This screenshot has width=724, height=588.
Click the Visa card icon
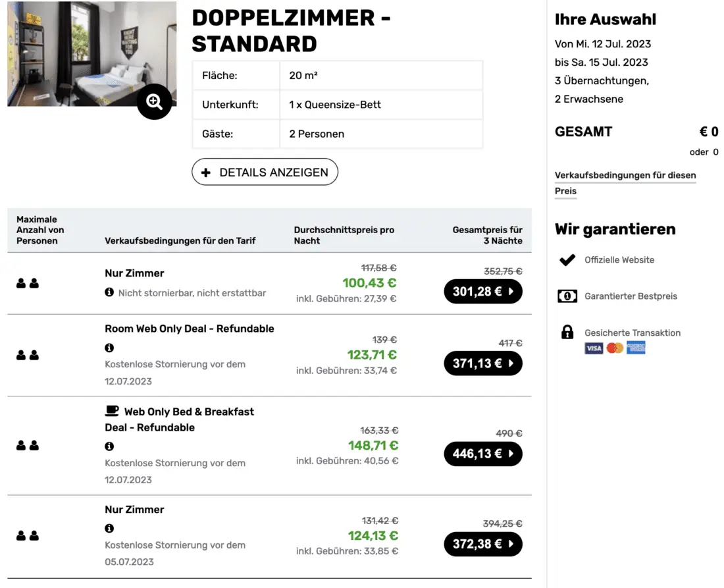tap(594, 348)
